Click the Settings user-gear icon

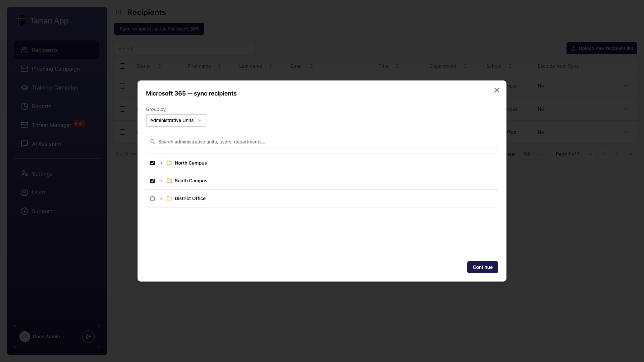click(24, 174)
